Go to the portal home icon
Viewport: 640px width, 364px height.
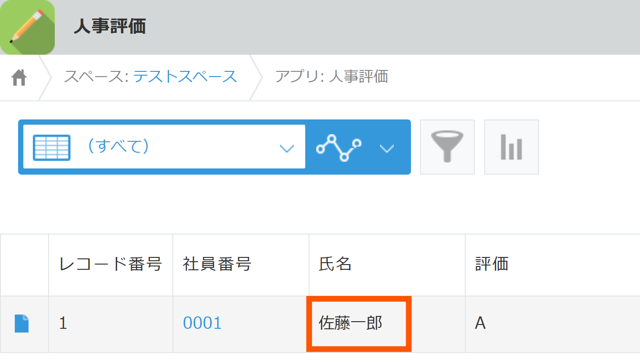(19, 77)
